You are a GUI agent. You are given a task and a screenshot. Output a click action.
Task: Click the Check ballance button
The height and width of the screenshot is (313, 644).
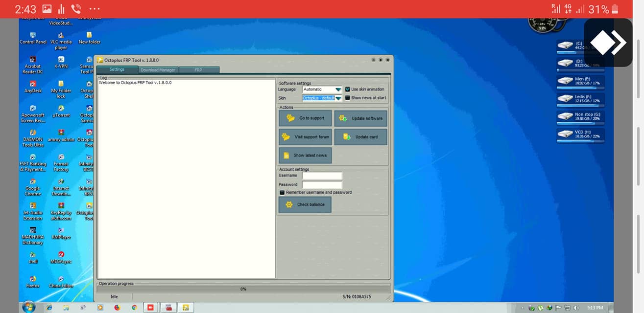pyautogui.click(x=305, y=204)
